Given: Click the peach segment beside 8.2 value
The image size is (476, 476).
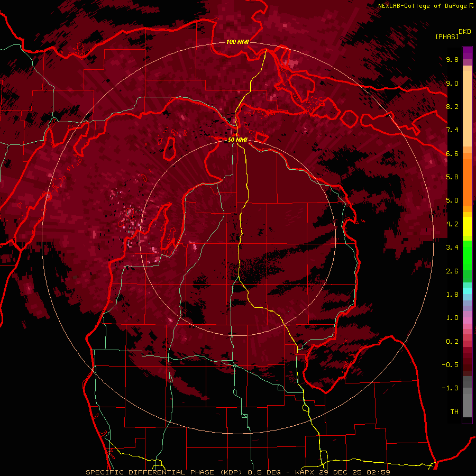Looking at the screenshot, I should [467, 108].
